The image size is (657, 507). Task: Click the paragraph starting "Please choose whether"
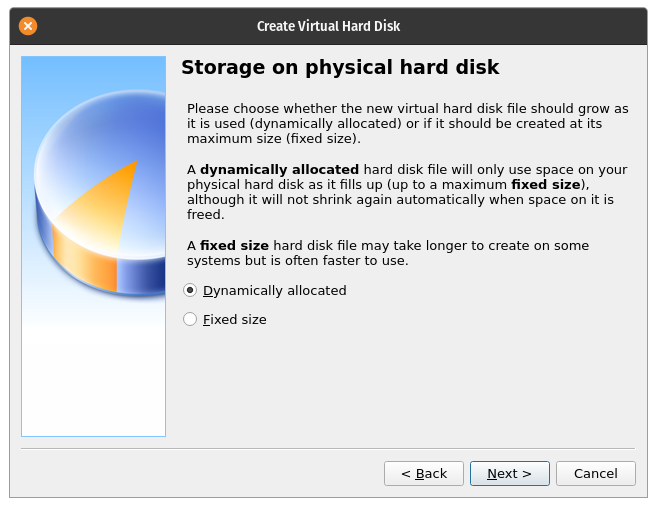[407, 123]
